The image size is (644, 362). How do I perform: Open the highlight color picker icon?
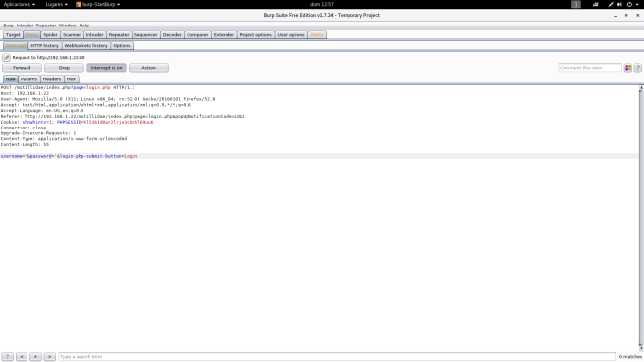point(628,68)
